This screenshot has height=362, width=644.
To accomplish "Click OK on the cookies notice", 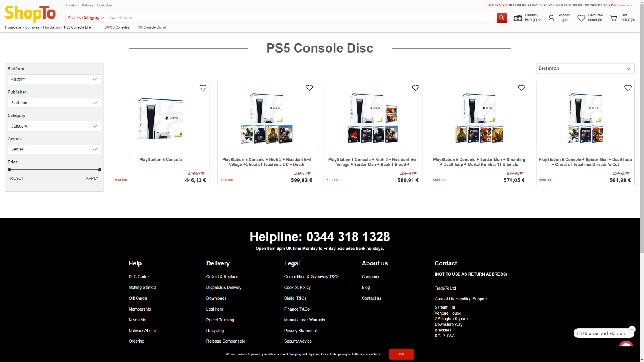I will [401, 354].
